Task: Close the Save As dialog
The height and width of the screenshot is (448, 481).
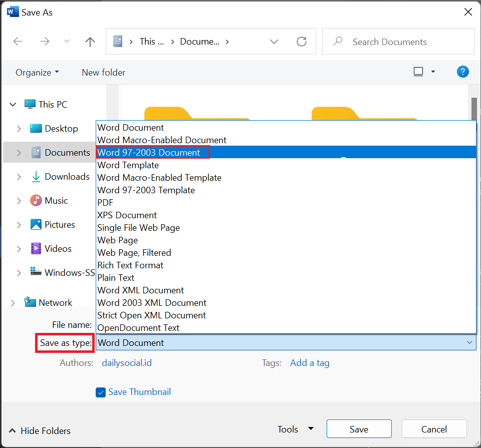Action: pos(468,12)
